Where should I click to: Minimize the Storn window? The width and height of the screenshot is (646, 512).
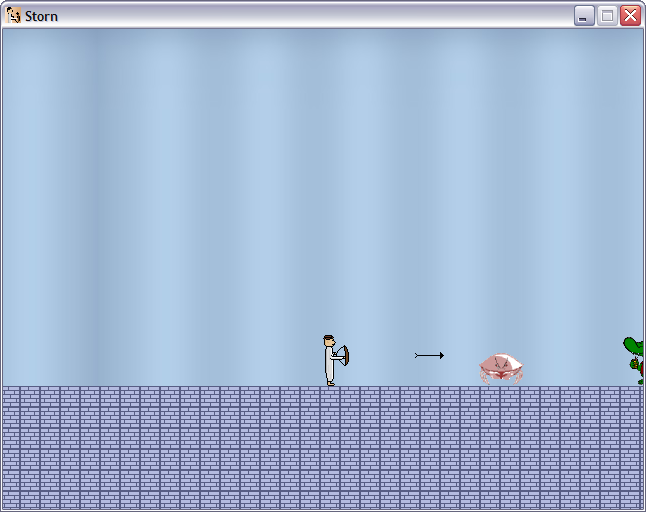[x=584, y=16]
